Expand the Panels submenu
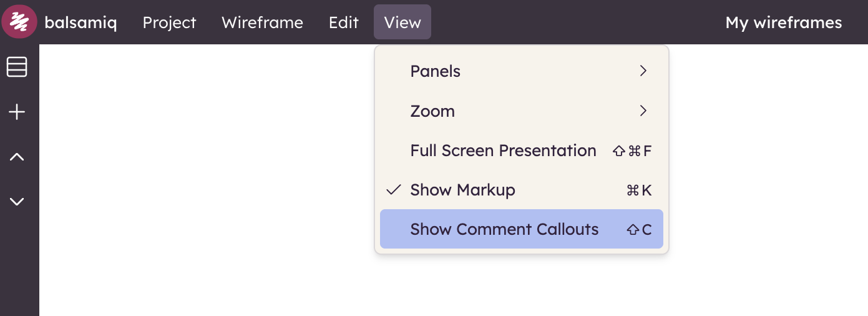 [435, 71]
